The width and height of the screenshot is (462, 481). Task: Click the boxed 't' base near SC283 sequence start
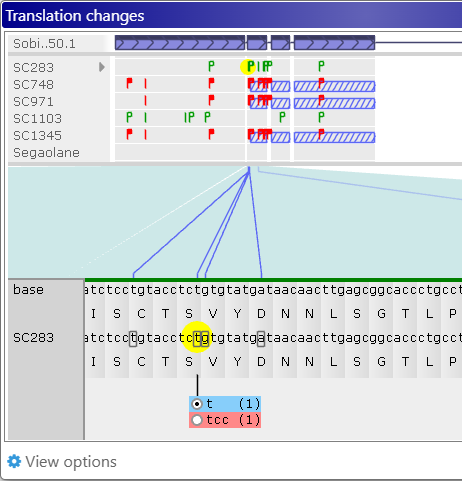pos(133,338)
